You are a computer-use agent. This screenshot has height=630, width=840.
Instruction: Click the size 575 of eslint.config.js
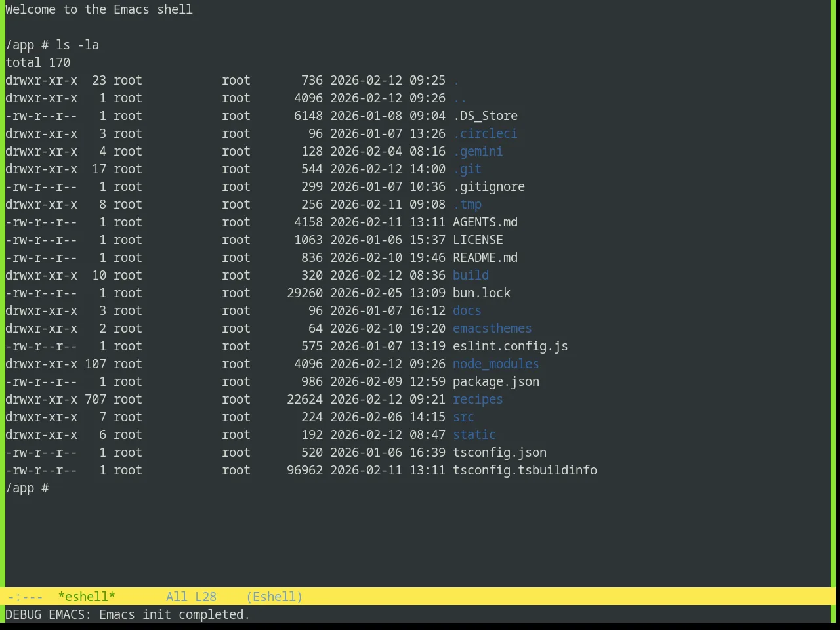(x=312, y=346)
